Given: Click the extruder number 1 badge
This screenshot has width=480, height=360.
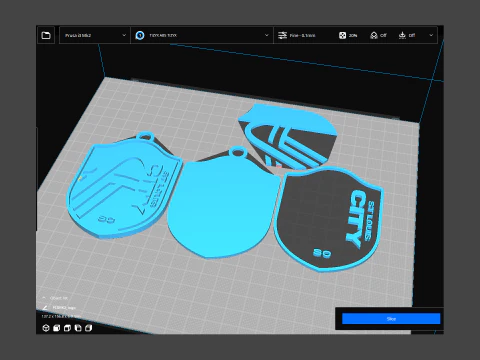Looking at the screenshot, I should pos(140,35).
